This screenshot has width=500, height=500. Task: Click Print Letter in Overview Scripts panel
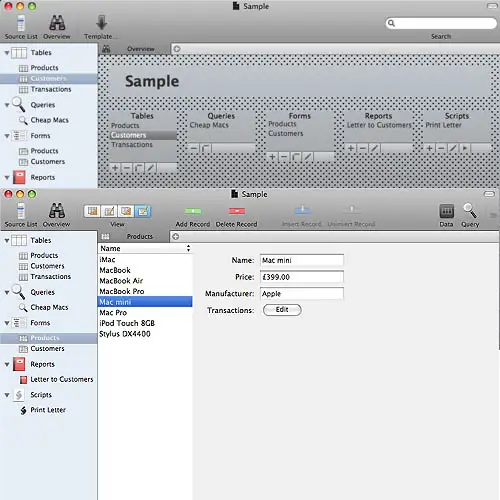pos(444,125)
